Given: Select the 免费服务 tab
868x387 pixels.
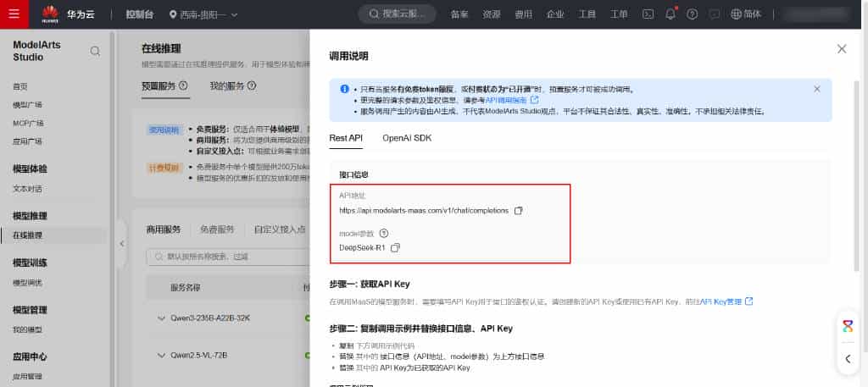Looking at the screenshot, I should click(x=217, y=229).
